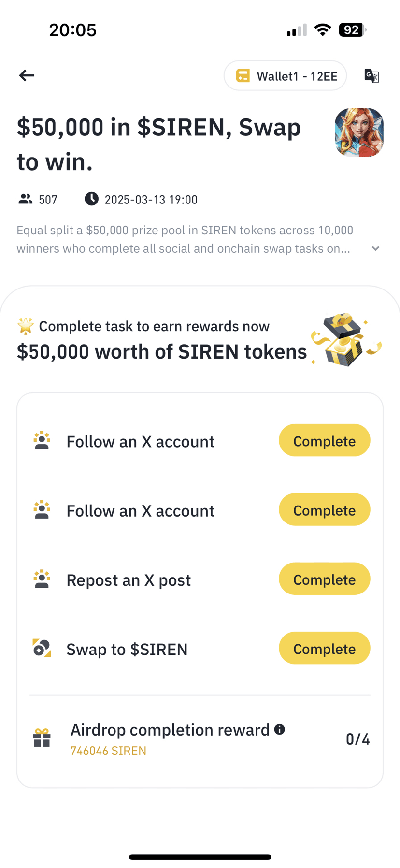Tap the gift box icon in reward row
The height and width of the screenshot is (868, 400).
42,738
